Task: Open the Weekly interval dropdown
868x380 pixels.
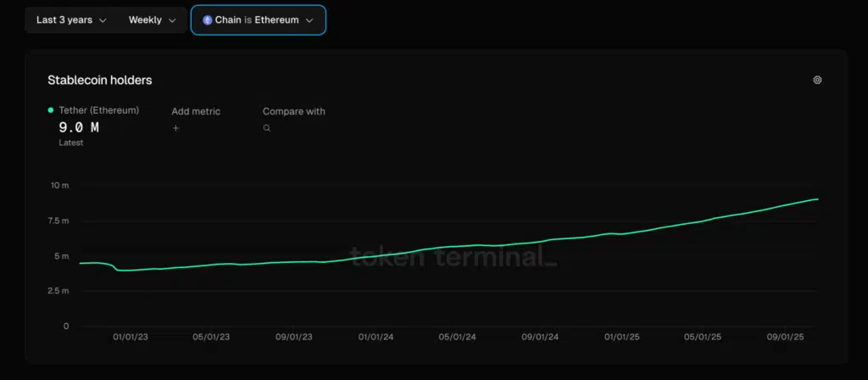Action: click(x=153, y=20)
